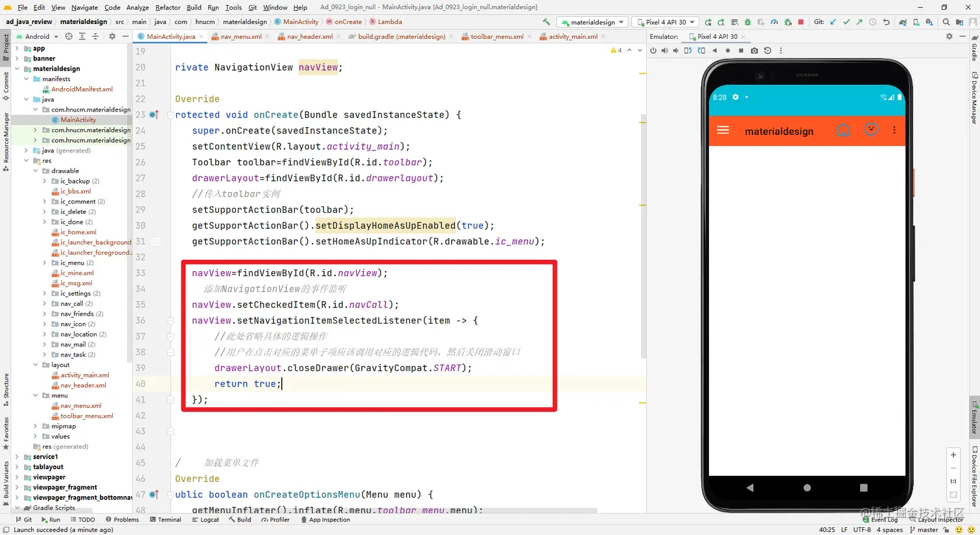The width and height of the screenshot is (980, 535).
Task: Click the Debug bug icon in toolbar
Action: (747, 22)
